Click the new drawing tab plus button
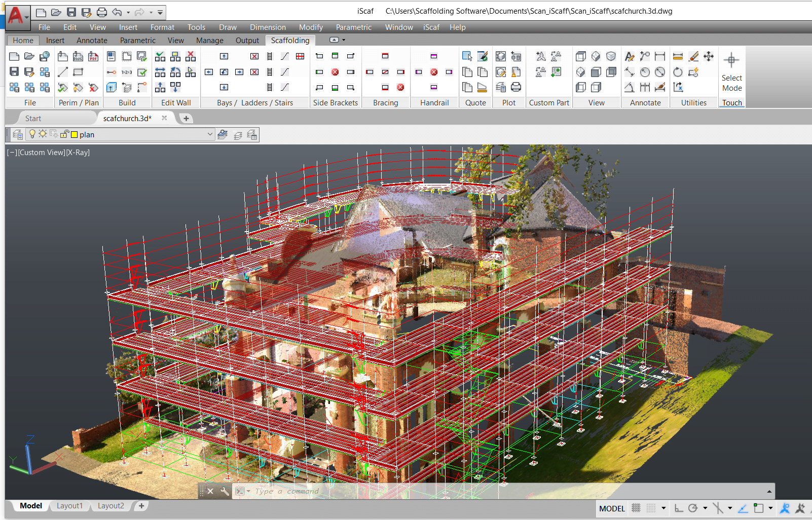Viewport: 812px width, 520px height. point(186,118)
